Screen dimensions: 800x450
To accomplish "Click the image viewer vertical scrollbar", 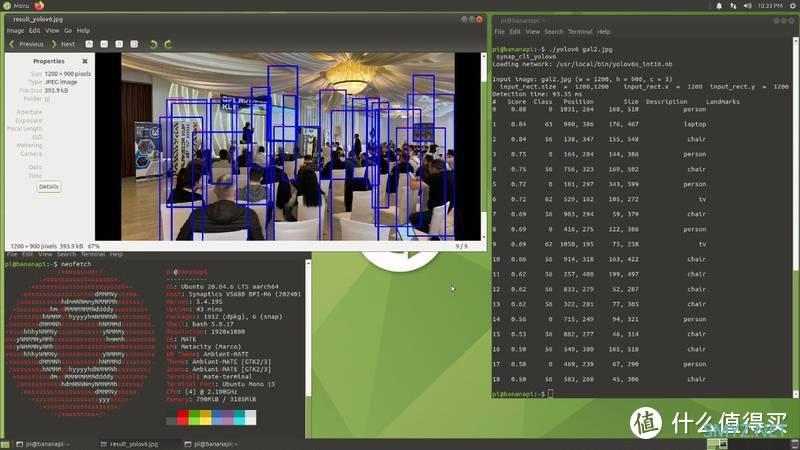I will pos(483,146).
